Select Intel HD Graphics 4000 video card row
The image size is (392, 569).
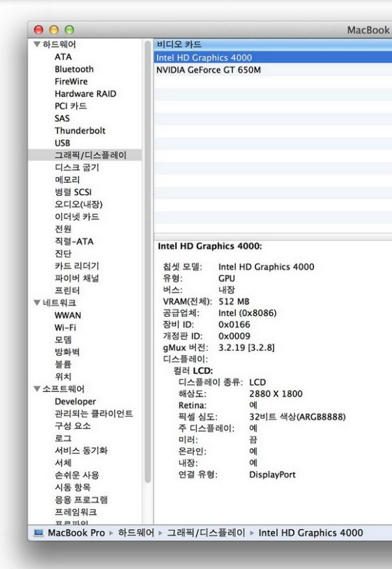(273, 57)
